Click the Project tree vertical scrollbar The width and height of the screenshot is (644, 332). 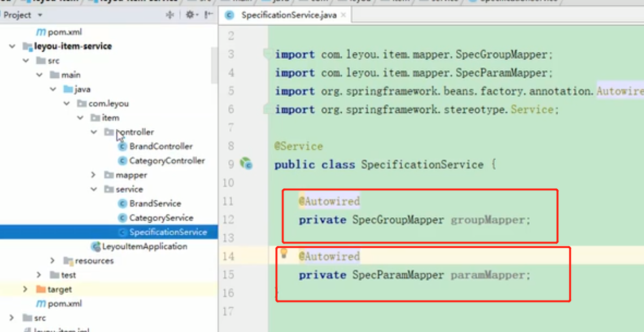[215, 65]
